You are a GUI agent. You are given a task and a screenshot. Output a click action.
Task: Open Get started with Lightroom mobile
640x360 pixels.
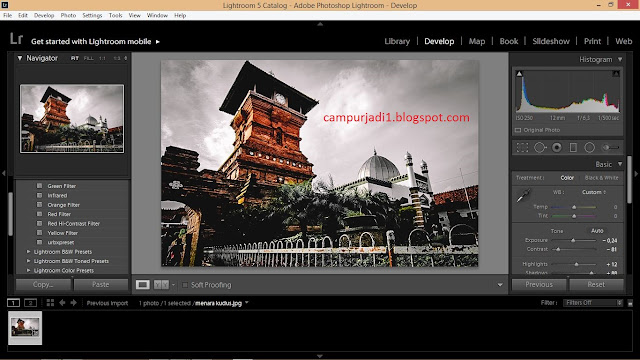point(95,41)
